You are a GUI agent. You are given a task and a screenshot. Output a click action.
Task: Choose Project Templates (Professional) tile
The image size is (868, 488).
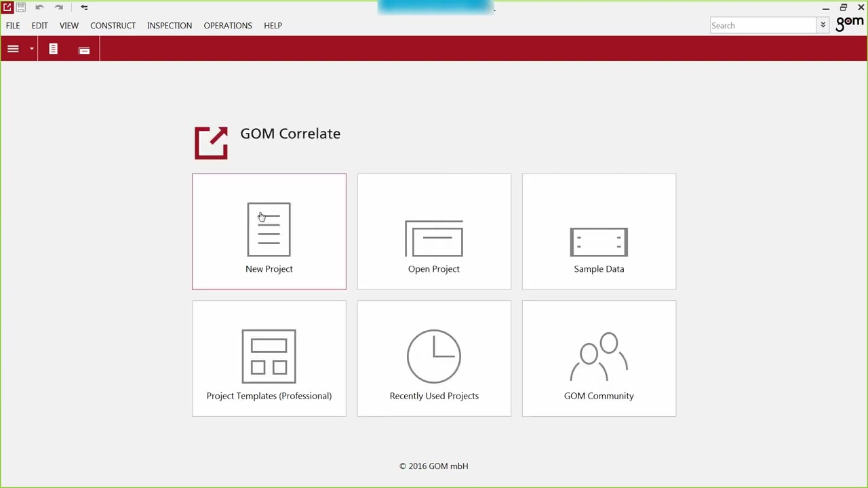click(x=269, y=359)
